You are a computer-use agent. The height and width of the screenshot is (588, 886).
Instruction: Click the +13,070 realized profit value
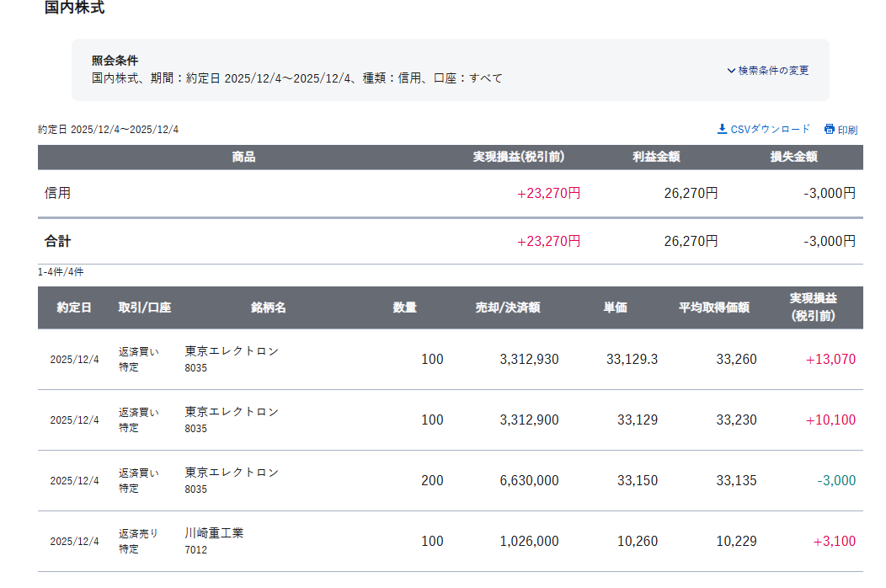coord(830,360)
